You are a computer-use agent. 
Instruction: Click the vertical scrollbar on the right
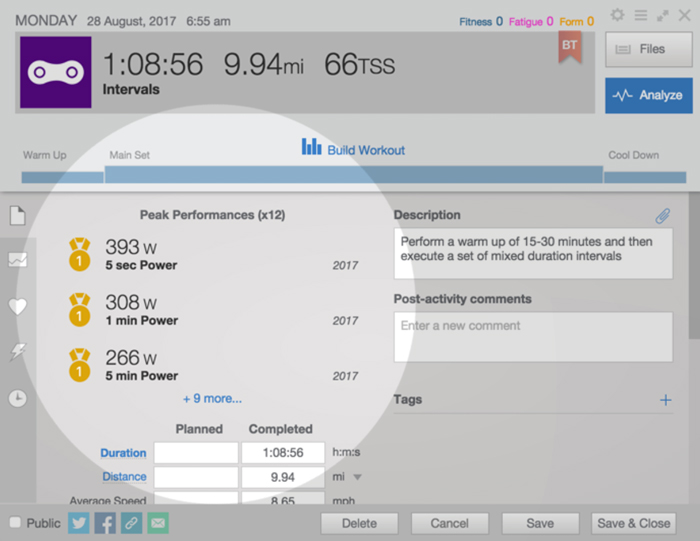(694, 266)
